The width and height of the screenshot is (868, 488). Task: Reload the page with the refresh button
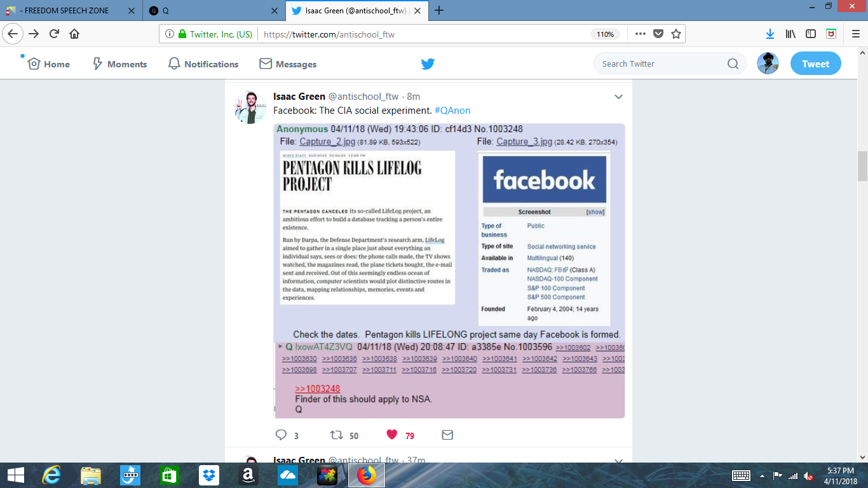click(54, 34)
